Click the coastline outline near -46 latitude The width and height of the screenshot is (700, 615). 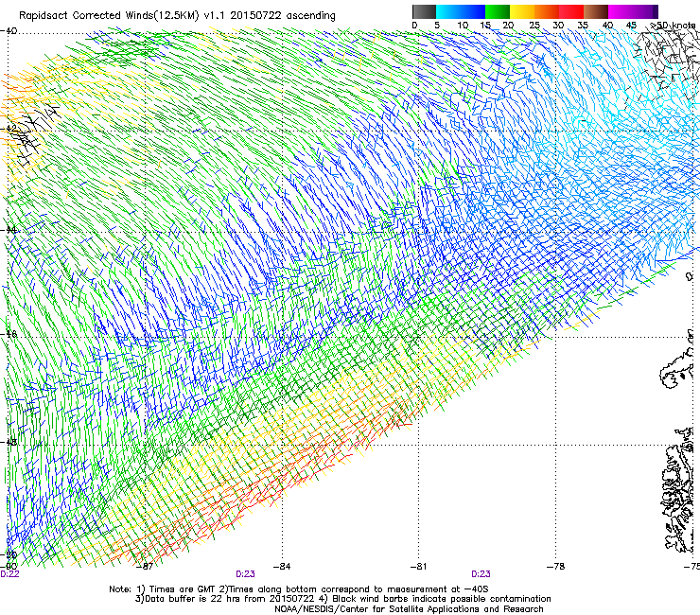pyautogui.click(x=676, y=366)
